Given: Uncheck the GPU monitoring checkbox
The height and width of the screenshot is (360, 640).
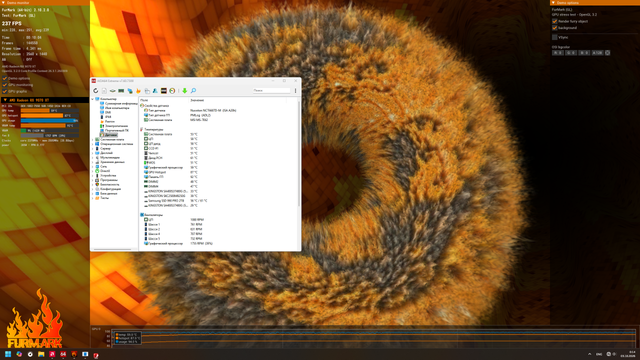Looking at the screenshot, I should point(5,85).
